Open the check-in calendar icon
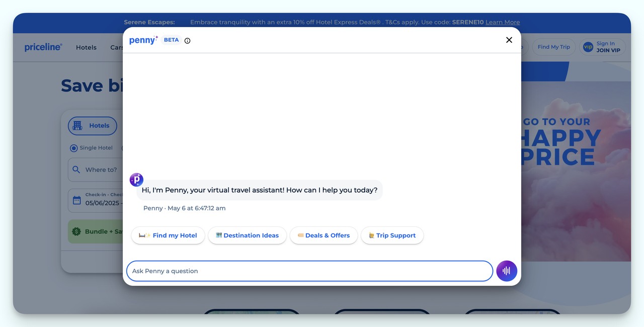 click(76, 200)
